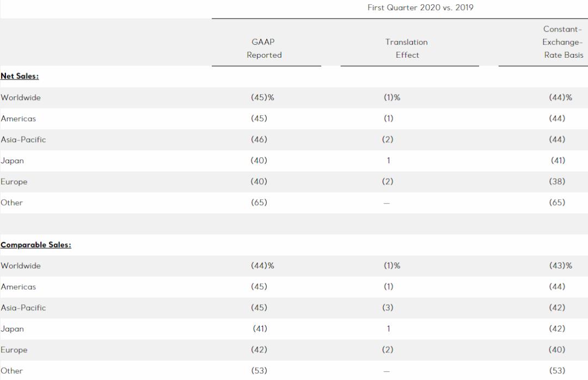Click the Americas row label under Comparable Sales
This screenshot has height=380, width=588.
[x=19, y=287]
